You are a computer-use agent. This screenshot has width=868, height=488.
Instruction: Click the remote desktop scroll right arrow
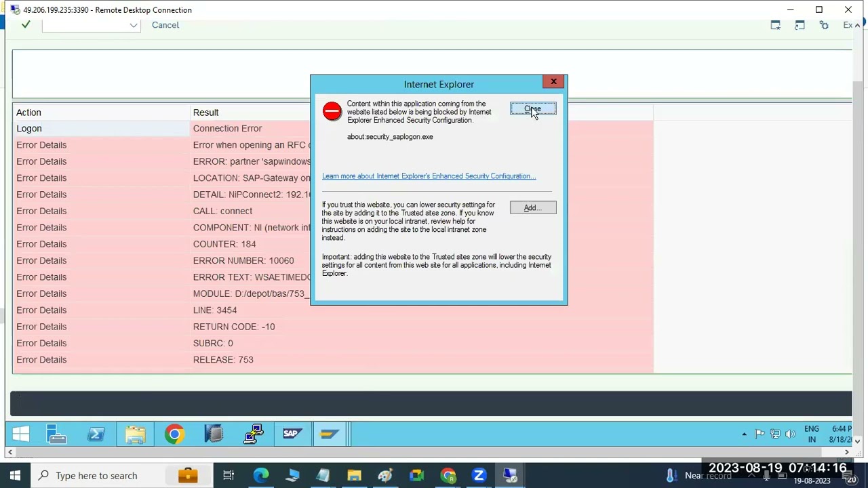pos(846,452)
